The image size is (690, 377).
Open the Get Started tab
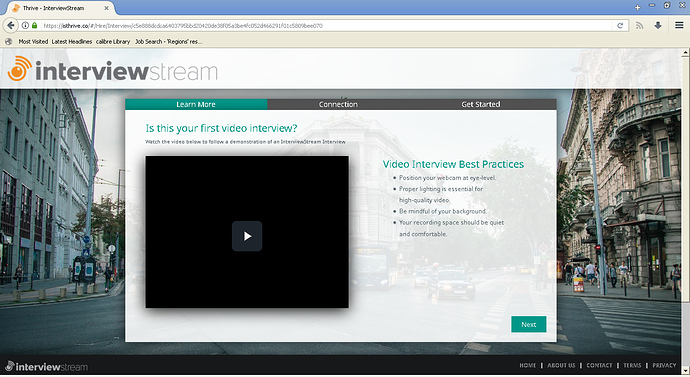[x=481, y=104]
